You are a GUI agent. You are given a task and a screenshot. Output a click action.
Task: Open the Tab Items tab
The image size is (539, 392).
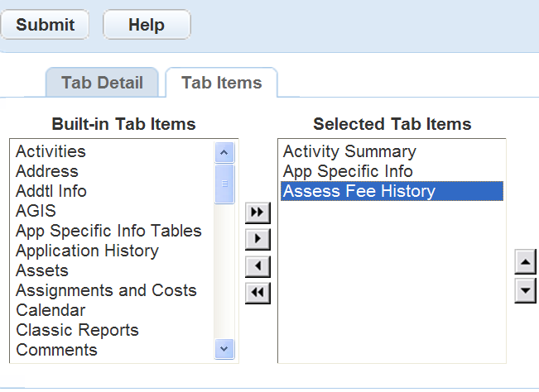[x=221, y=83]
